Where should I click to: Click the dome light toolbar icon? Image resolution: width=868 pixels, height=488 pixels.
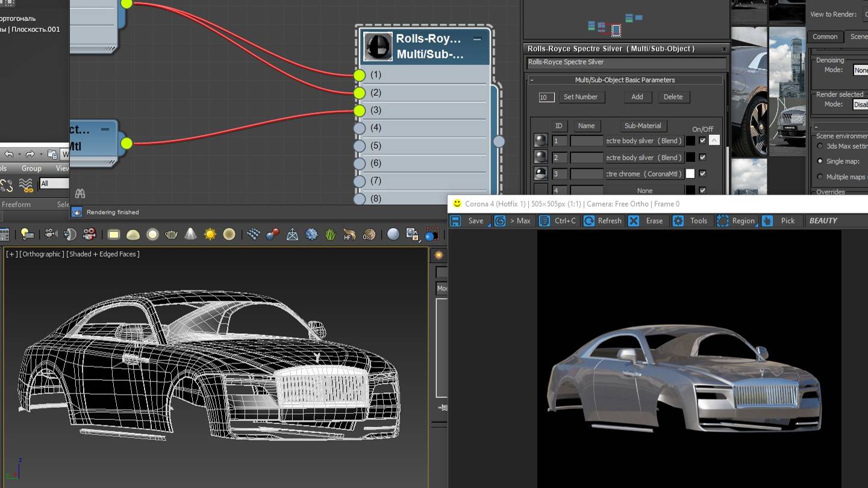click(133, 234)
